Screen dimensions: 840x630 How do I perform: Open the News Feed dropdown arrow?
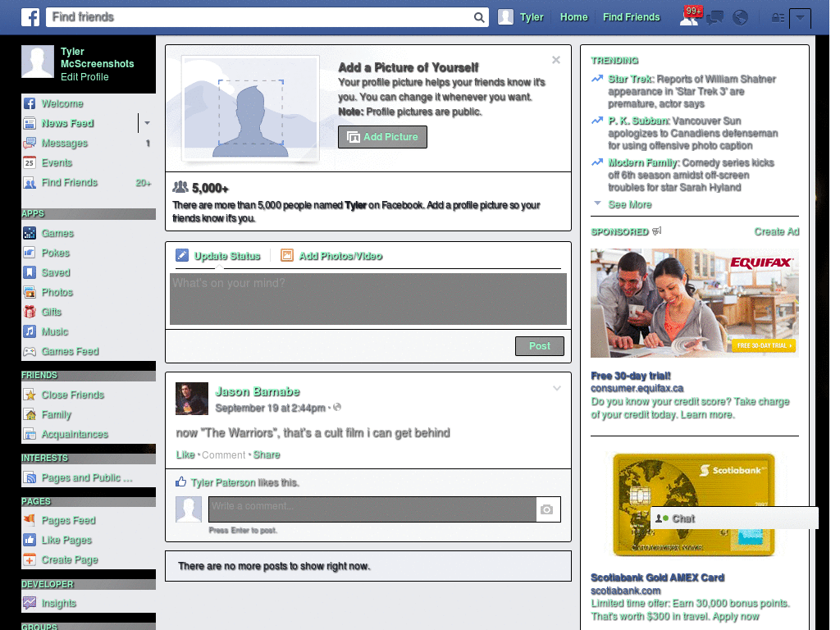pos(147,123)
